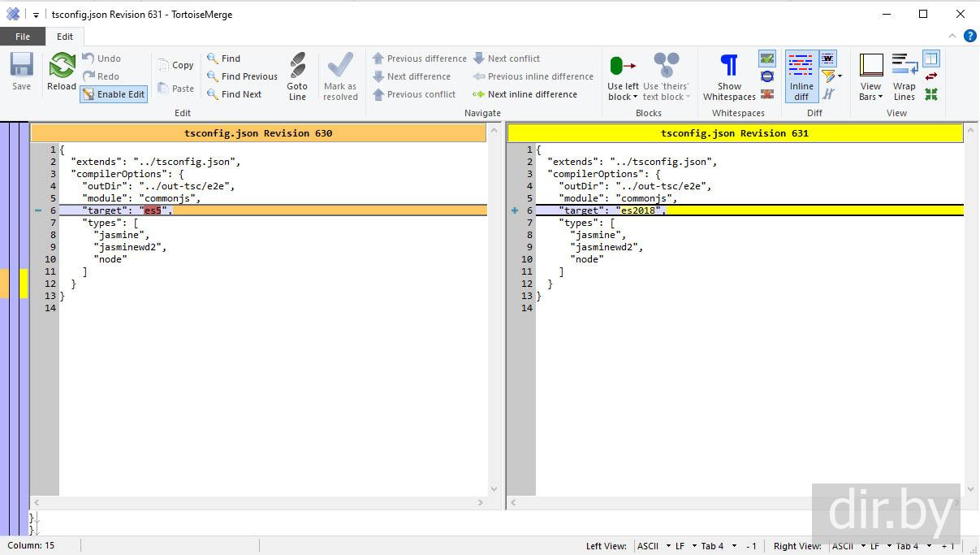980x555 pixels.
Task: Open the File menu tab
Action: pos(23,37)
